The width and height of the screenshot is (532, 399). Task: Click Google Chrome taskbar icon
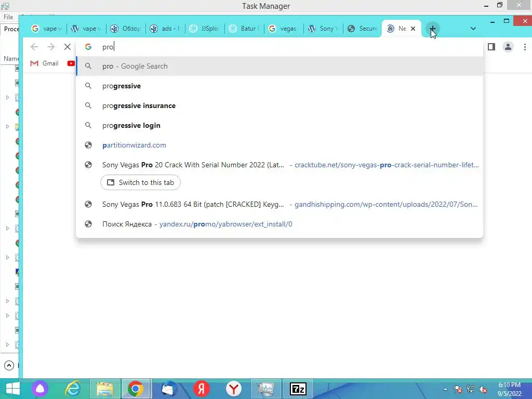tap(136, 389)
